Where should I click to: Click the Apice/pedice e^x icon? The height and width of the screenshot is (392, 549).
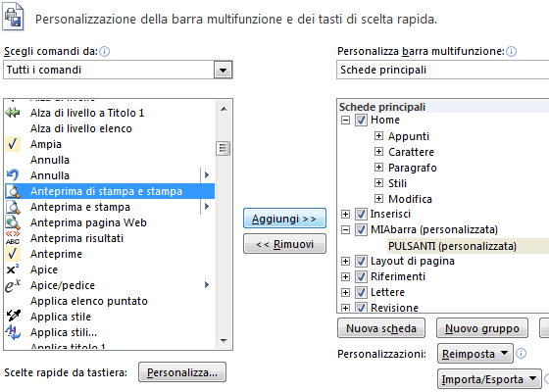pyautogui.click(x=13, y=285)
